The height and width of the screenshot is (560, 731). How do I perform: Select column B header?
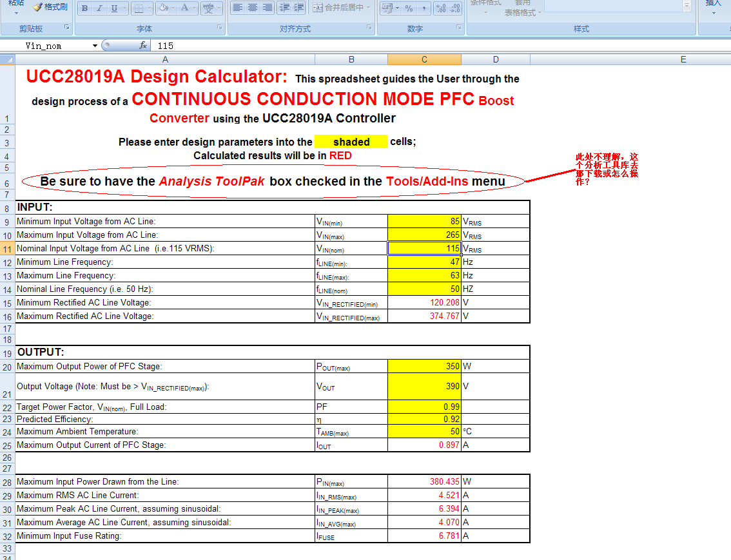[x=351, y=59]
